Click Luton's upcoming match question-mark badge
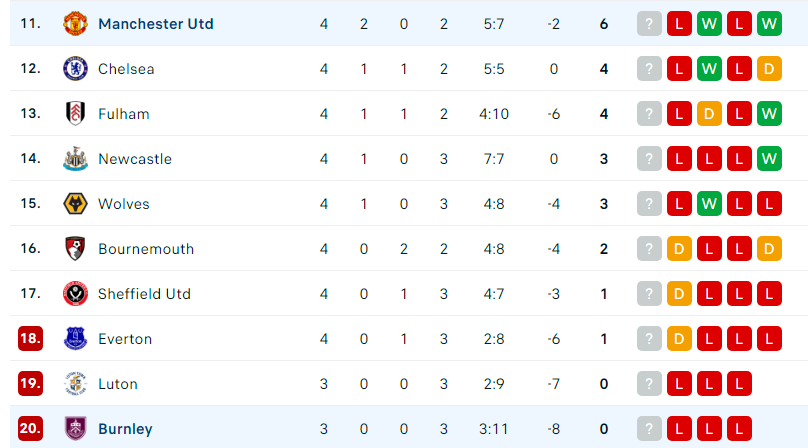The image size is (808, 448). (649, 384)
